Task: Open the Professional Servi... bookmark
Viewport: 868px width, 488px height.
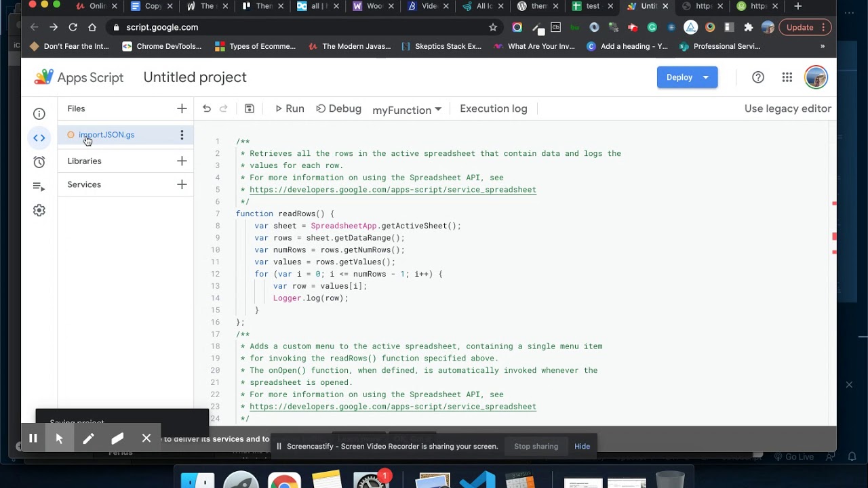Action: (719, 46)
